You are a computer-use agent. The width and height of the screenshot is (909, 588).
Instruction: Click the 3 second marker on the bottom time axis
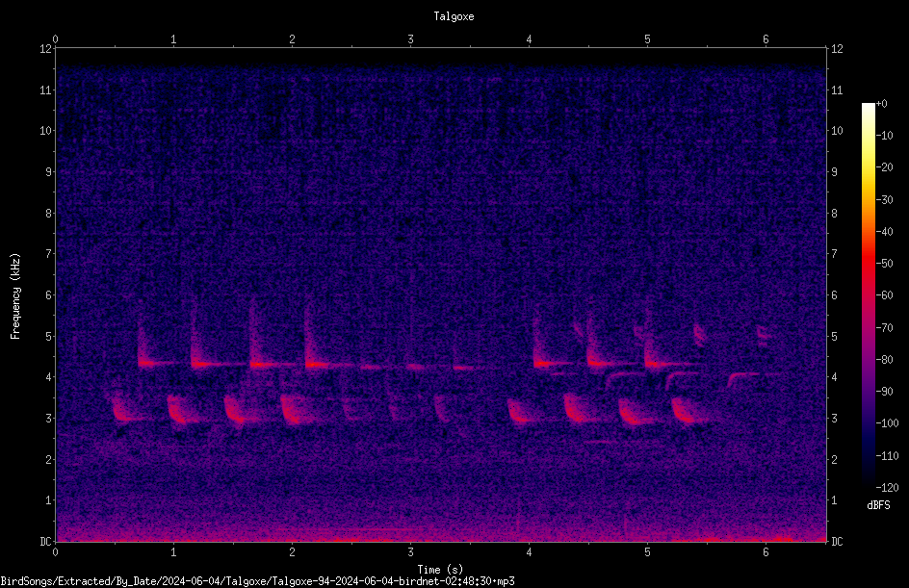pos(410,552)
